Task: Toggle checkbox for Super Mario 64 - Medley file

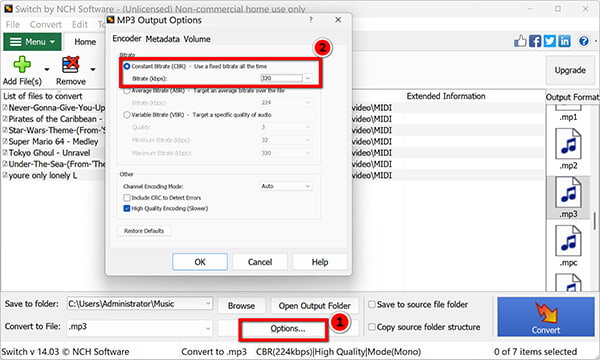Action: (5, 142)
